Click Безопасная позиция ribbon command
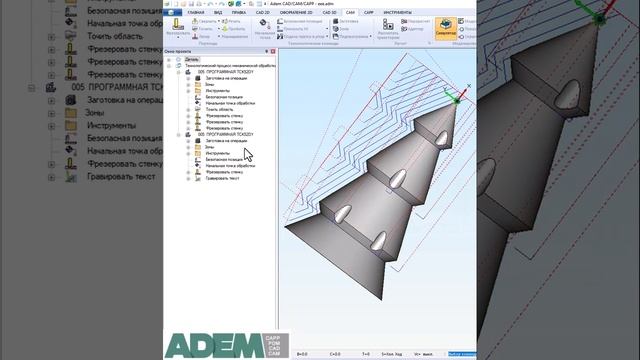 click(x=300, y=21)
